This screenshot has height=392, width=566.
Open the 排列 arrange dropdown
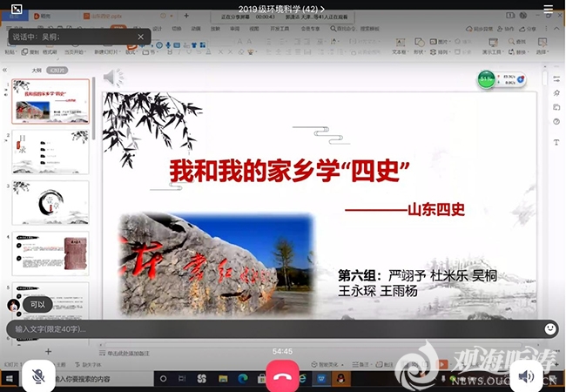439,52
